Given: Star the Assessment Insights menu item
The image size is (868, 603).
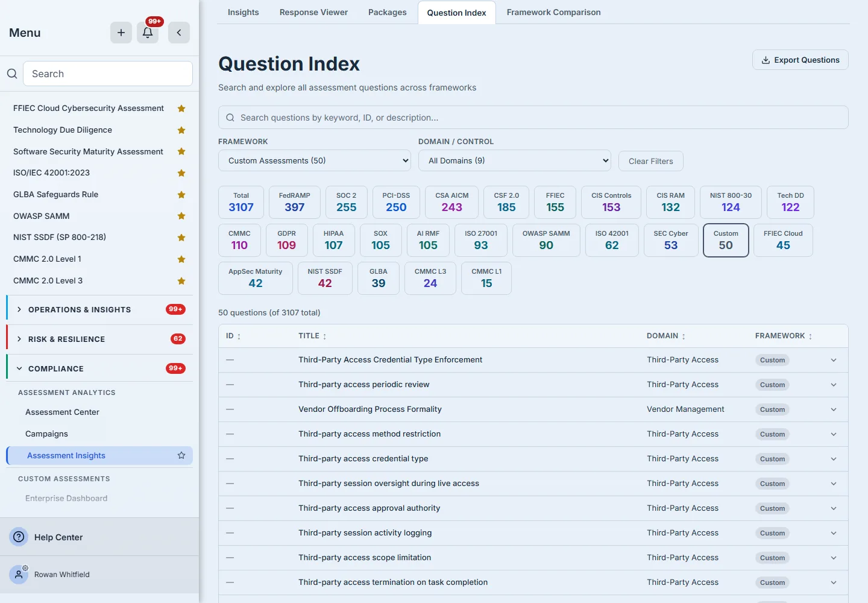Looking at the screenshot, I should pyautogui.click(x=181, y=455).
